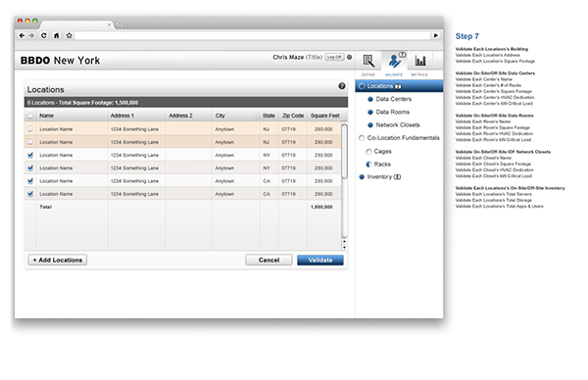The width and height of the screenshot is (588, 380).
Task: Open the Define section icon
Action: (x=368, y=61)
